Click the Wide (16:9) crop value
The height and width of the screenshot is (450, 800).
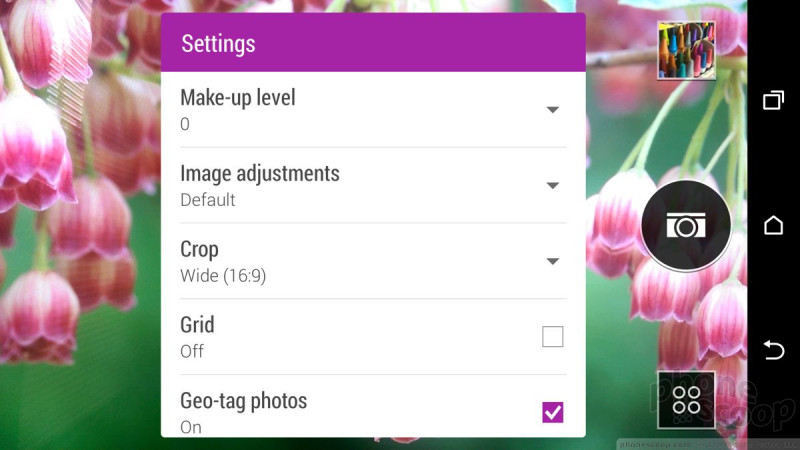[x=223, y=276]
